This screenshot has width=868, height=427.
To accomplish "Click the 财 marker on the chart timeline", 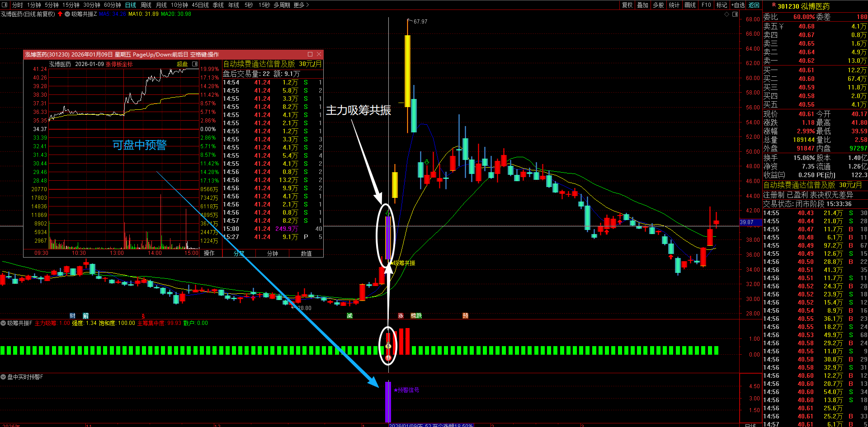I will point(72,315).
